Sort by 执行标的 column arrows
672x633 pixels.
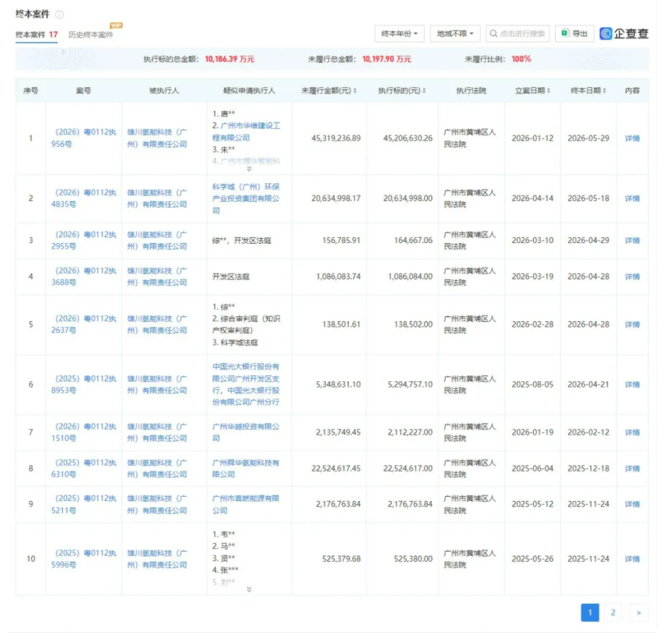(424, 91)
